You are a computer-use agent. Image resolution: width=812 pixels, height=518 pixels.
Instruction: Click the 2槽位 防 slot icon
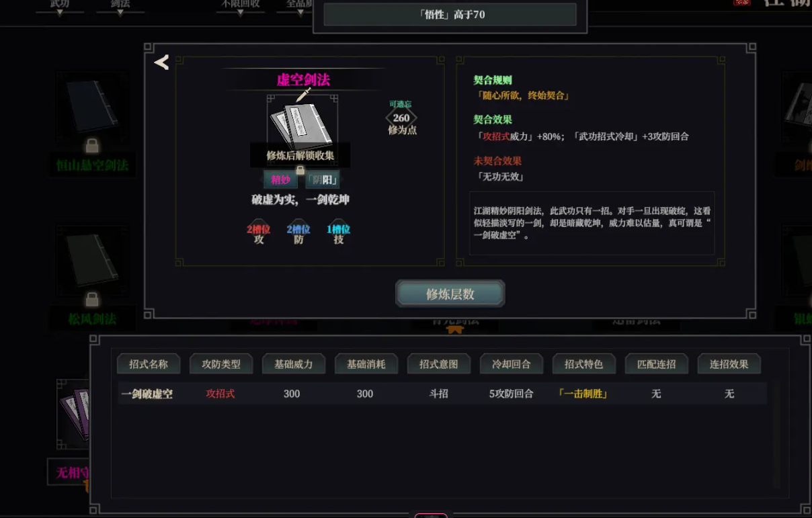click(x=298, y=232)
